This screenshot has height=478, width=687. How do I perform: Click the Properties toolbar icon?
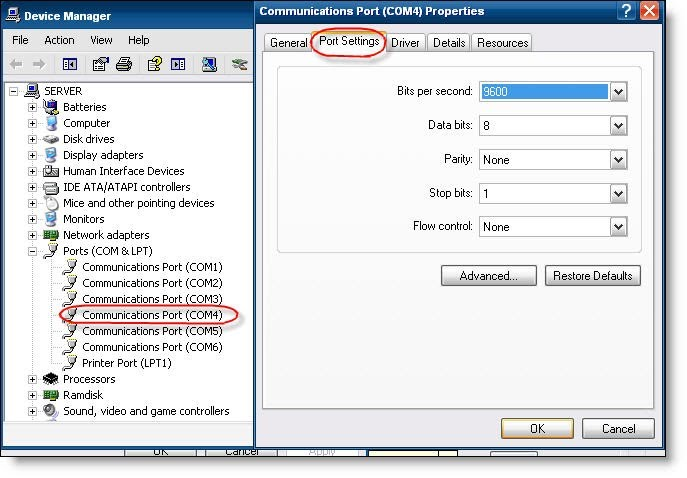point(100,65)
